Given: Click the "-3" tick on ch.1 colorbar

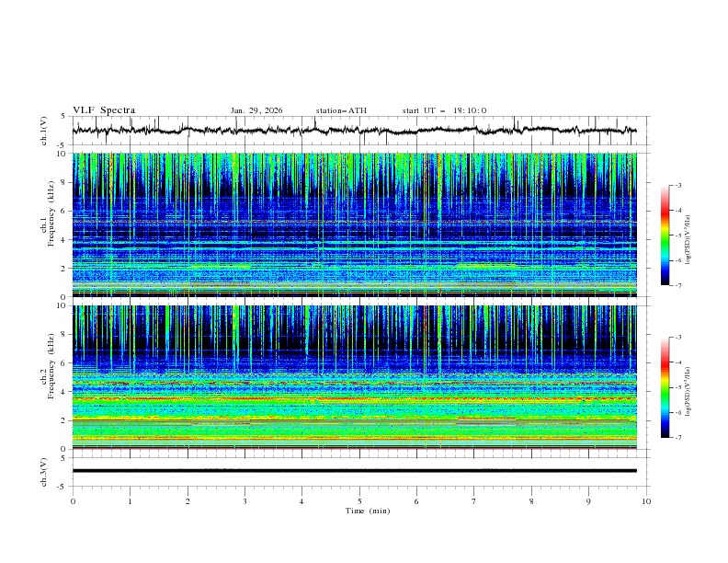Looking at the screenshot, I should tap(677, 185).
